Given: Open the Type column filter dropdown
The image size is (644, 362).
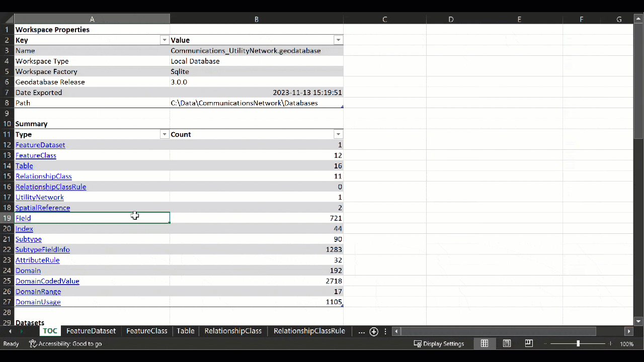Looking at the screenshot, I should (164, 134).
